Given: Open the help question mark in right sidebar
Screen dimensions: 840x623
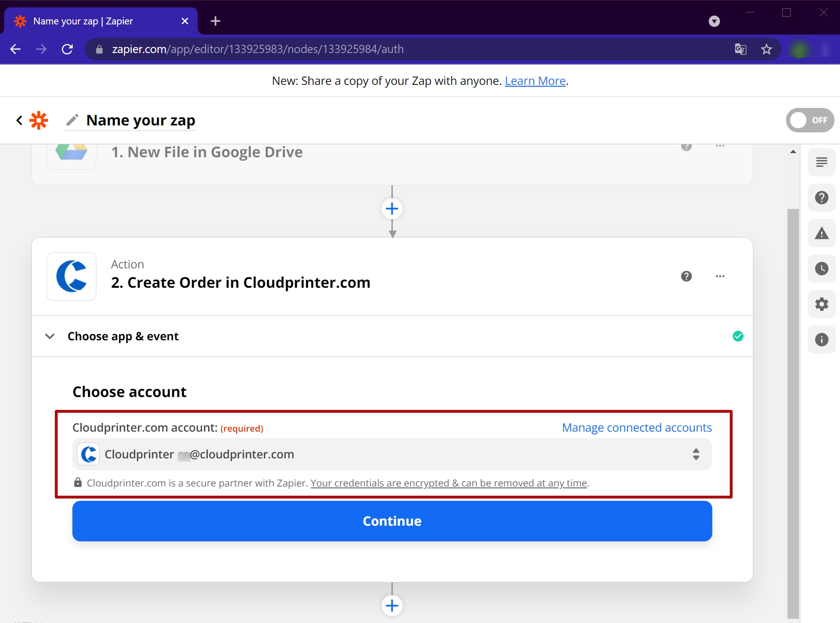Looking at the screenshot, I should pos(822,198).
